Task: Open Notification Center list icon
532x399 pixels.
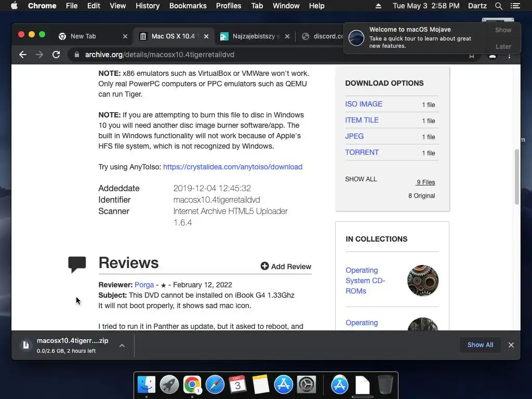Action: coord(515,6)
